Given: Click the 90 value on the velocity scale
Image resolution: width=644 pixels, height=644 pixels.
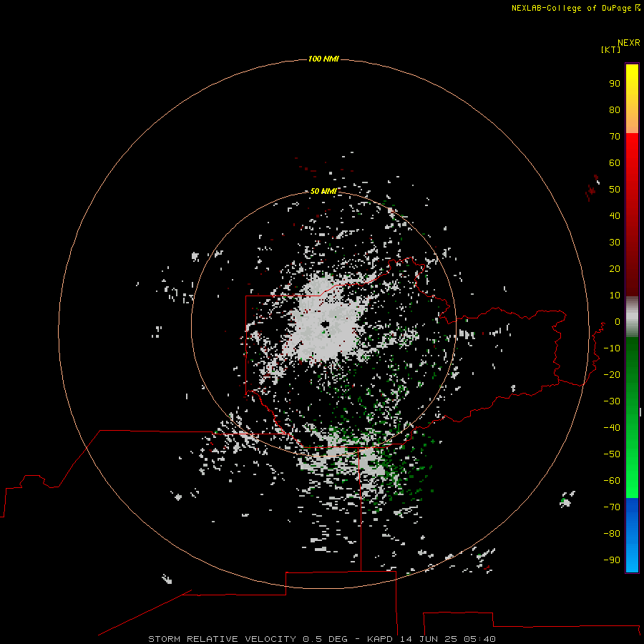Looking at the screenshot, I should (615, 84).
